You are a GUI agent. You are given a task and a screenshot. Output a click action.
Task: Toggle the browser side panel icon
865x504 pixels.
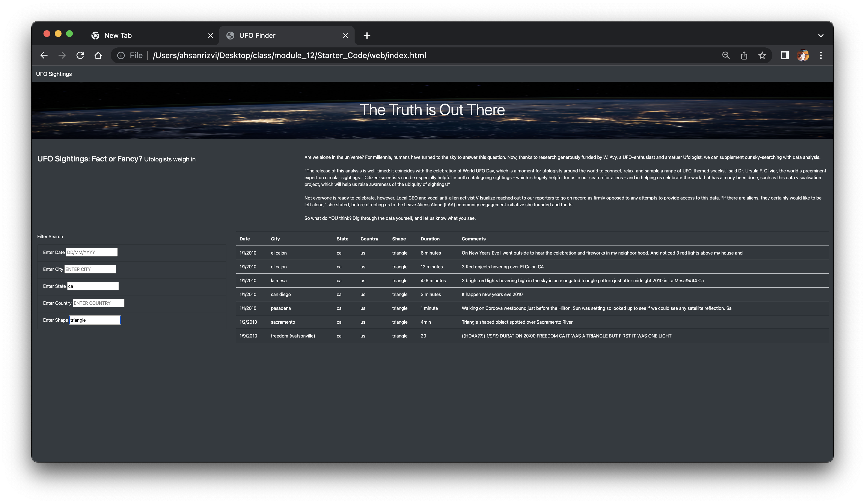784,55
